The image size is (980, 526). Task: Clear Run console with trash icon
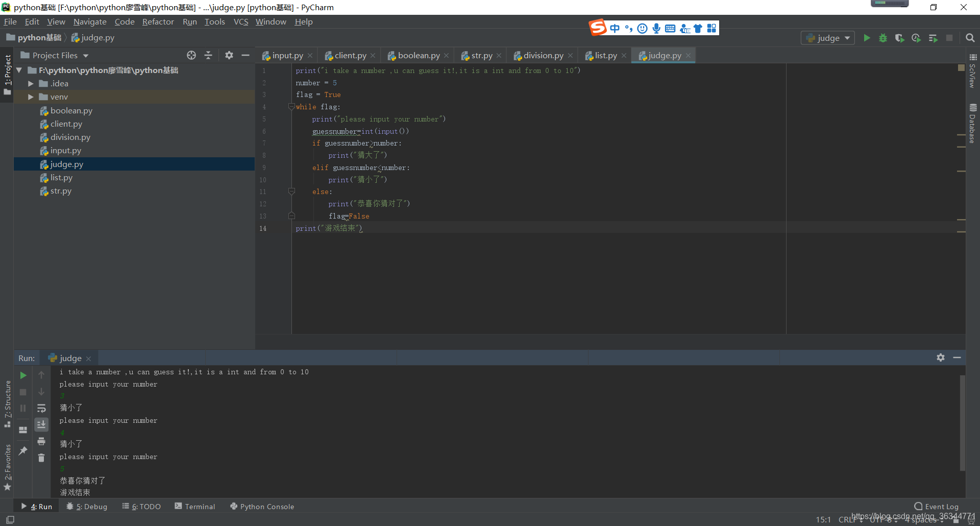(x=41, y=458)
